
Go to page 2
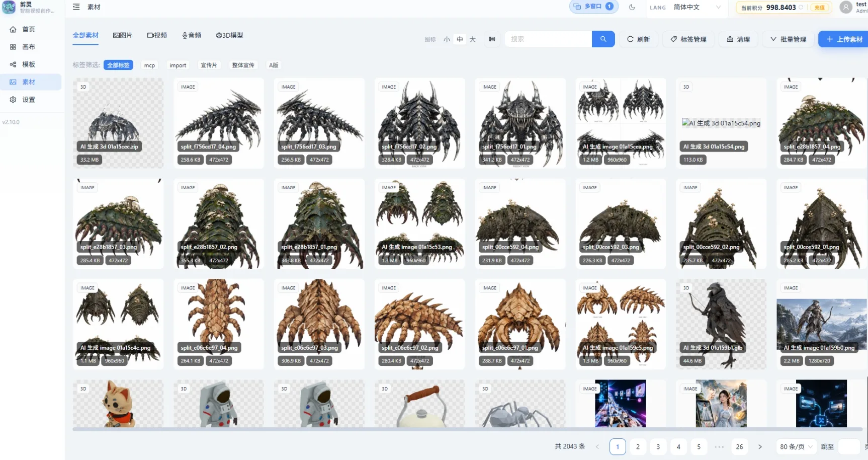point(638,446)
